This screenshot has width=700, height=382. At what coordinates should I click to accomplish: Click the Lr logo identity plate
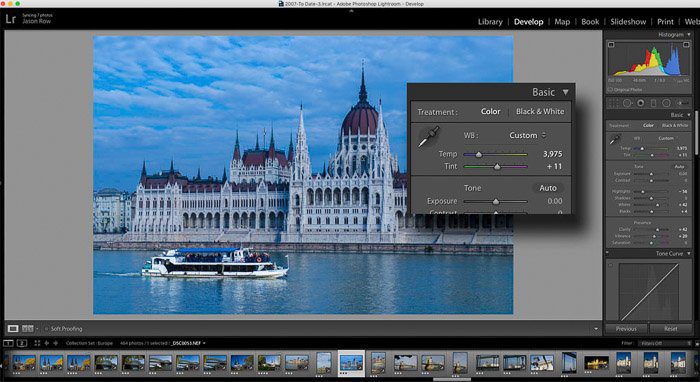(11, 19)
